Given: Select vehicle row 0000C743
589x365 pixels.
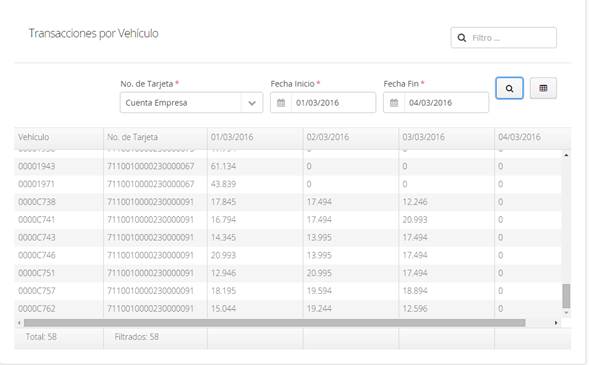Looking at the screenshot, I should click(288, 237).
